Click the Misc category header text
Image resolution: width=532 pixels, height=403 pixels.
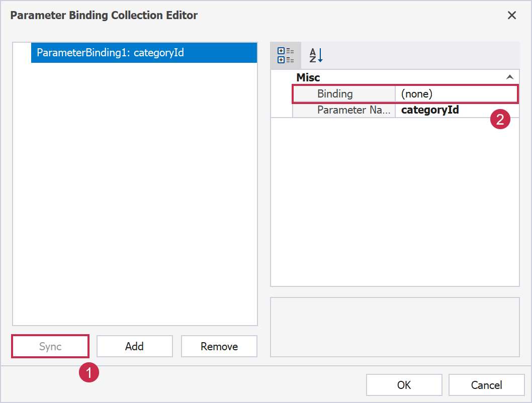[x=308, y=77]
